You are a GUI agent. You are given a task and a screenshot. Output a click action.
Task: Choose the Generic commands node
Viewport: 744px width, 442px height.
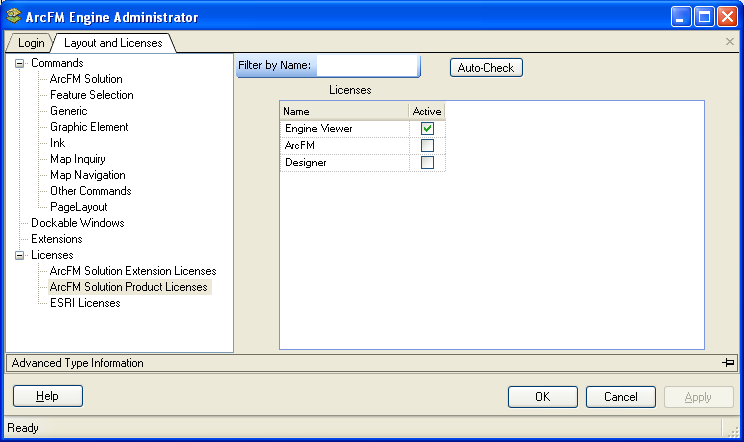pyautogui.click(x=69, y=111)
